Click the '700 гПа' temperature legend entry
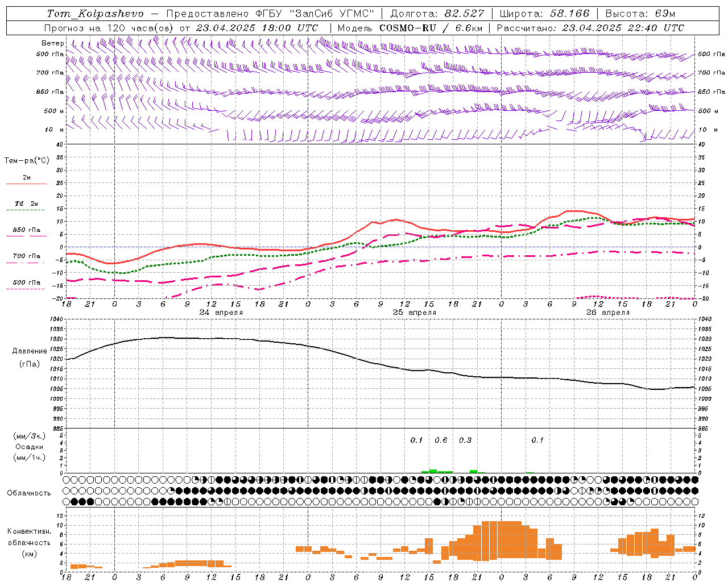The width and height of the screenshot is (728, 582). (27, 256)
